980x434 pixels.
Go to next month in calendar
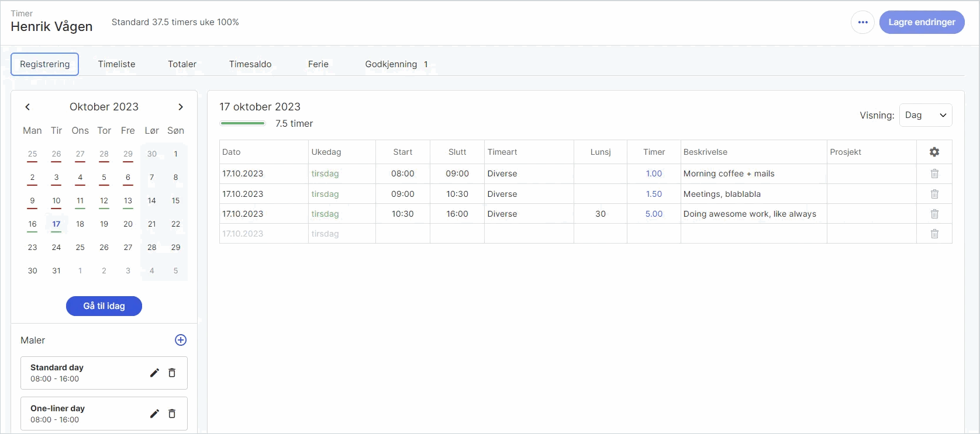click(181, 107)
